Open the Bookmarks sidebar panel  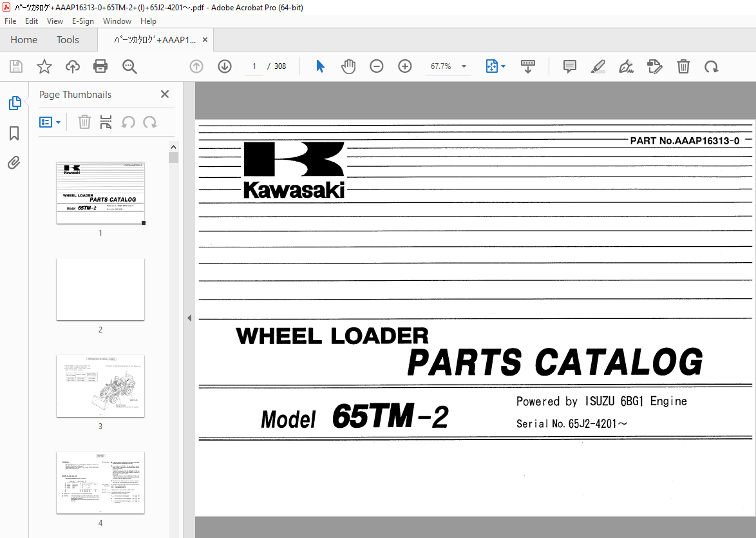click(x=14, y=133)
